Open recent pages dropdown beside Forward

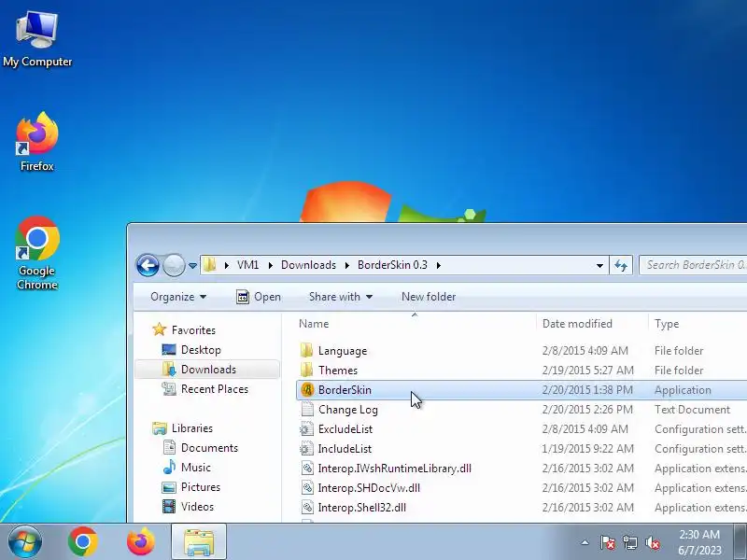click(x=192, y=266)
